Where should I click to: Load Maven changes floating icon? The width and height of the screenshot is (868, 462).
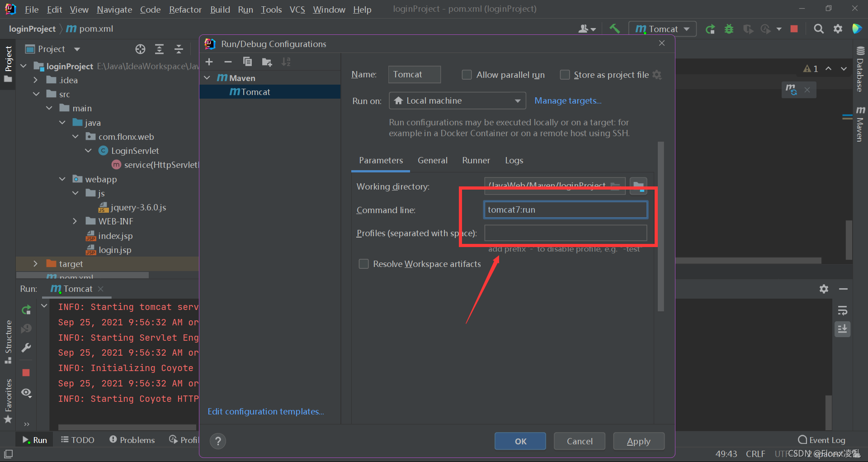pos(791,90)
